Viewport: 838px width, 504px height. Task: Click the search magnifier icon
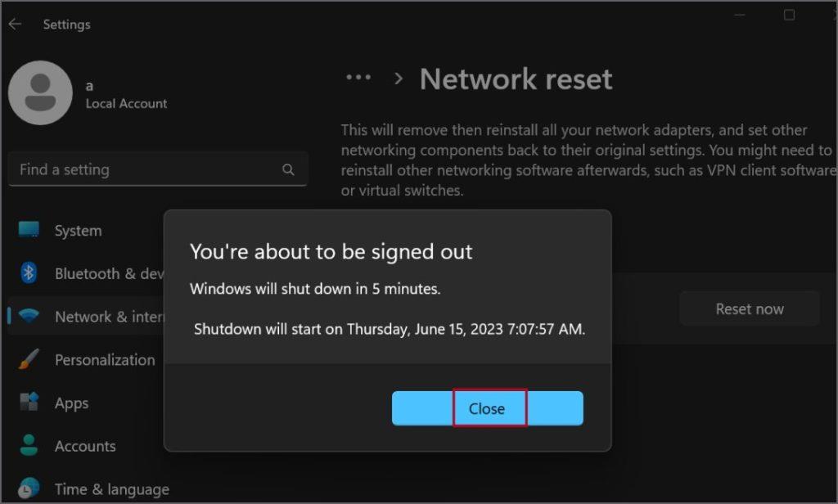coord(288,169)
